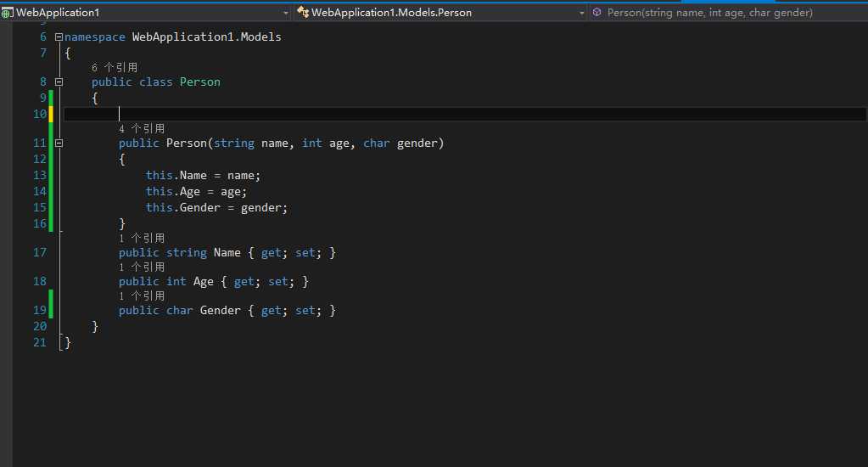Collapse the Person constructor block

[x=59, y=143]
